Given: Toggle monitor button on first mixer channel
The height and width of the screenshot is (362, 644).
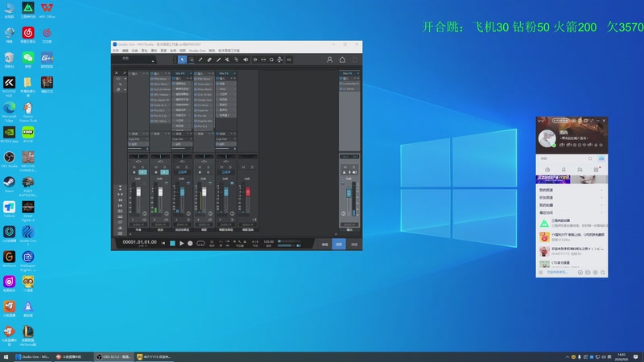Looking at the screenshot, I should pyautogui.click(x=142, y=172).
